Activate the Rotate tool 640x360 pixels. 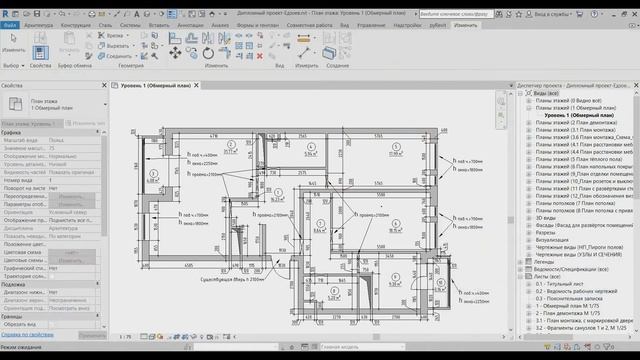(208, 53)
